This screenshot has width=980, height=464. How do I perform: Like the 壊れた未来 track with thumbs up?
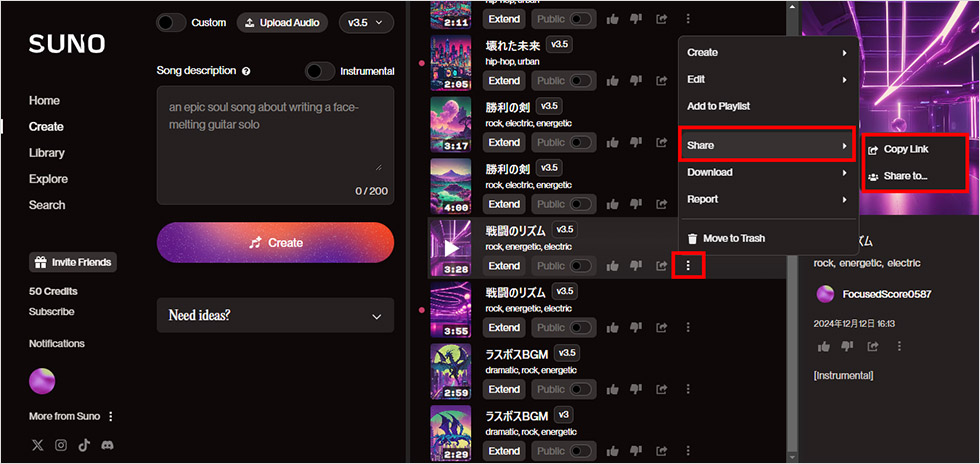click(x=612, y=81)
